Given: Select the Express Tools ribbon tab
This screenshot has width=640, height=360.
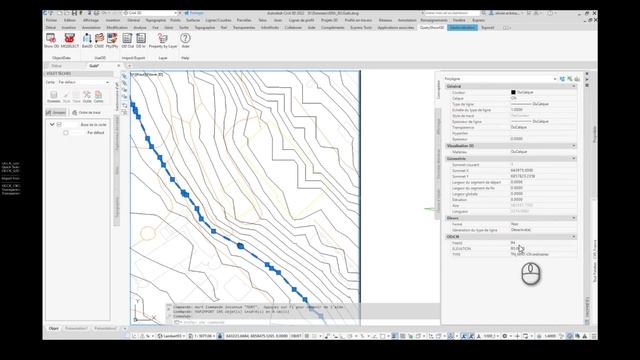Looking at the screenshot, I should pyautogui.click(x=361, y=28).
